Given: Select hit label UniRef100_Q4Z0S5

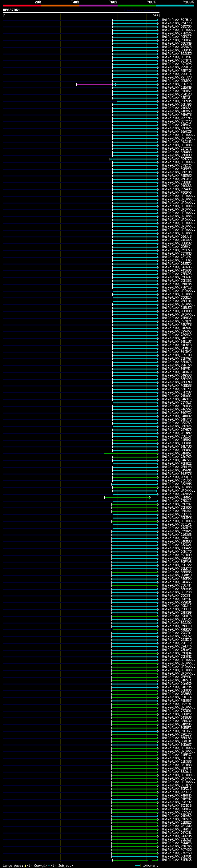Looking at the screenshot, I should pos(176,494).
